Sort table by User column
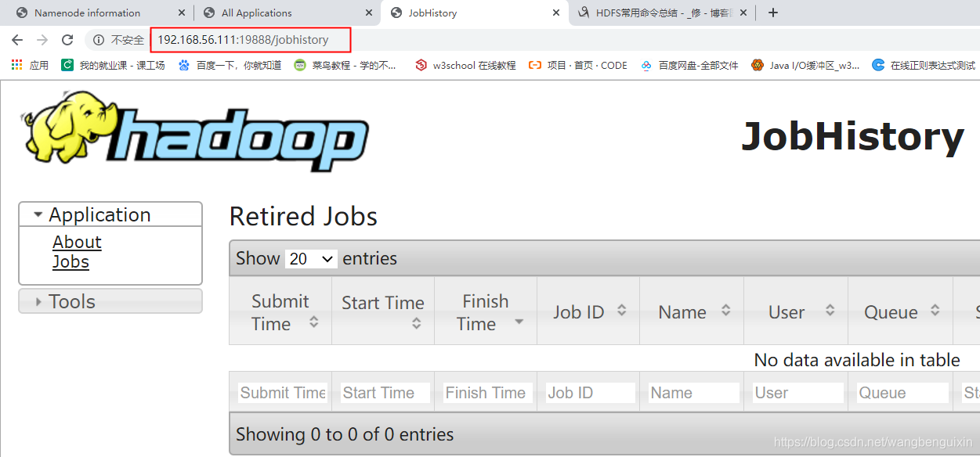 click(796, 311)
